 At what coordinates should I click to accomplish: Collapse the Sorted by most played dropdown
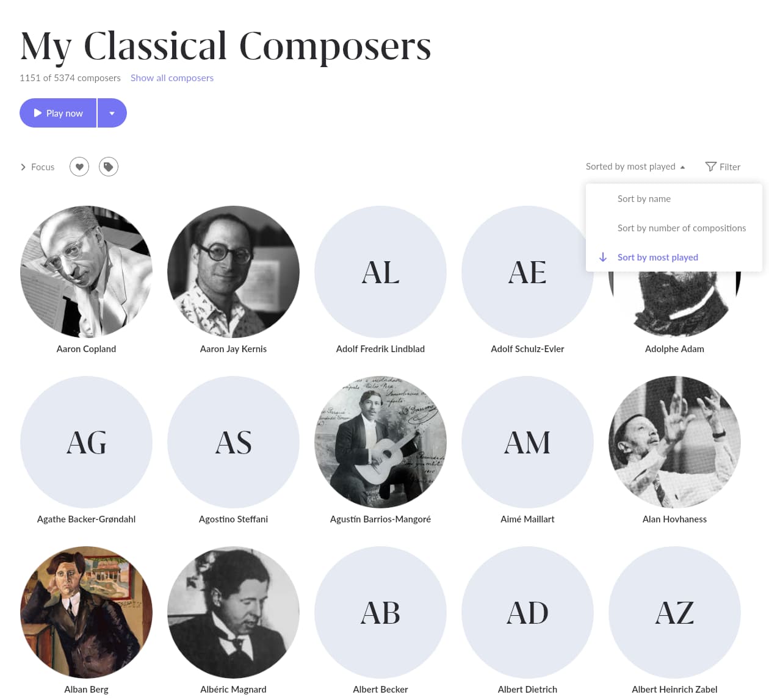pos(635,167)
